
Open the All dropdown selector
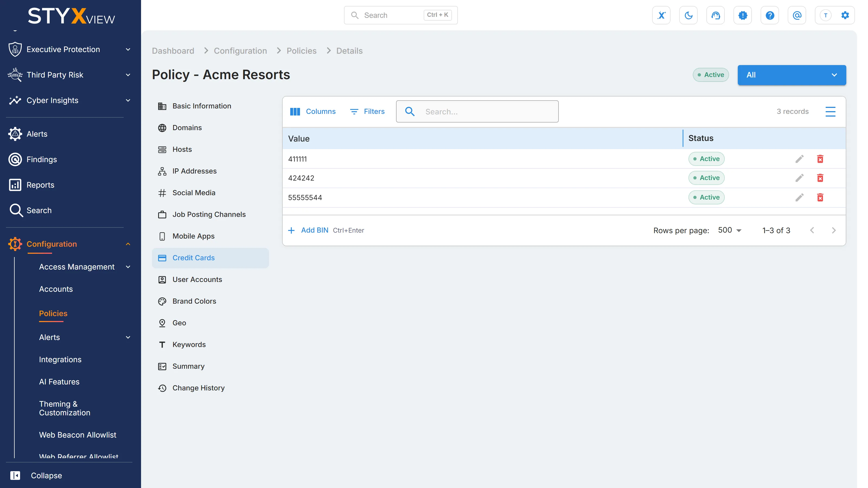coord(792,75)
